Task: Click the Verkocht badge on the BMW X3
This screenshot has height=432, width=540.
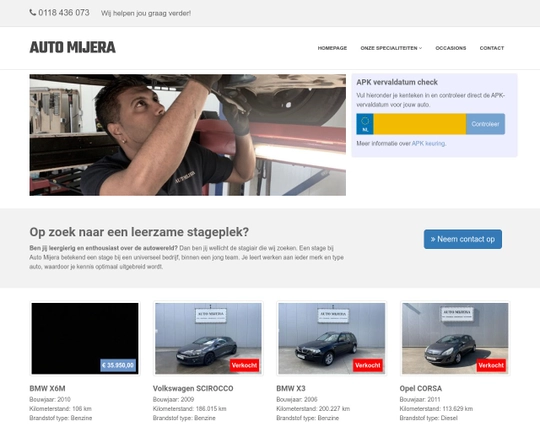Action: (367, 365)
